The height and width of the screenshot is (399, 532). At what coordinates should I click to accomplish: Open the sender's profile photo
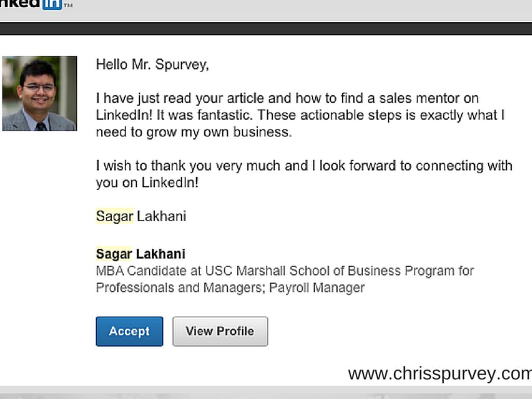pos(39,94)
